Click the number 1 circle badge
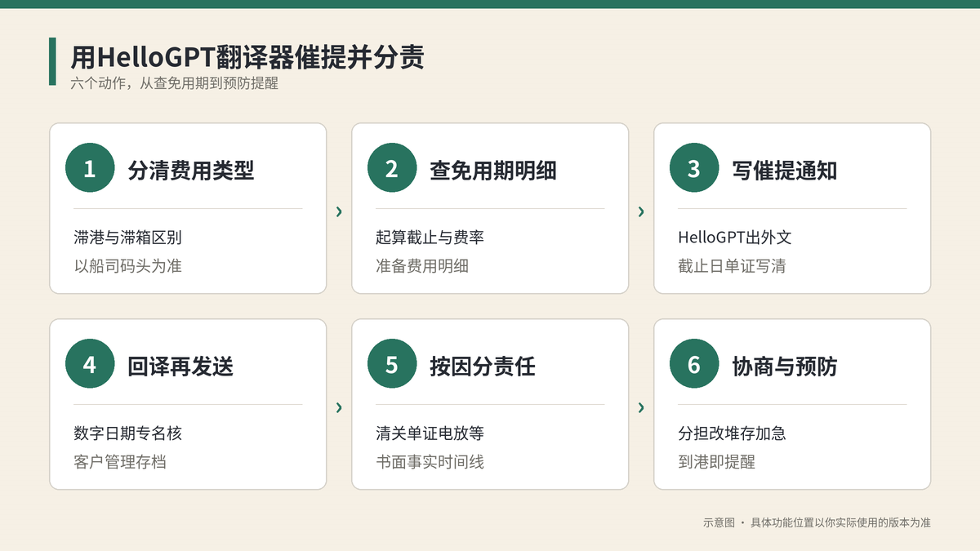Screen dimensions: 980x551 90,169
